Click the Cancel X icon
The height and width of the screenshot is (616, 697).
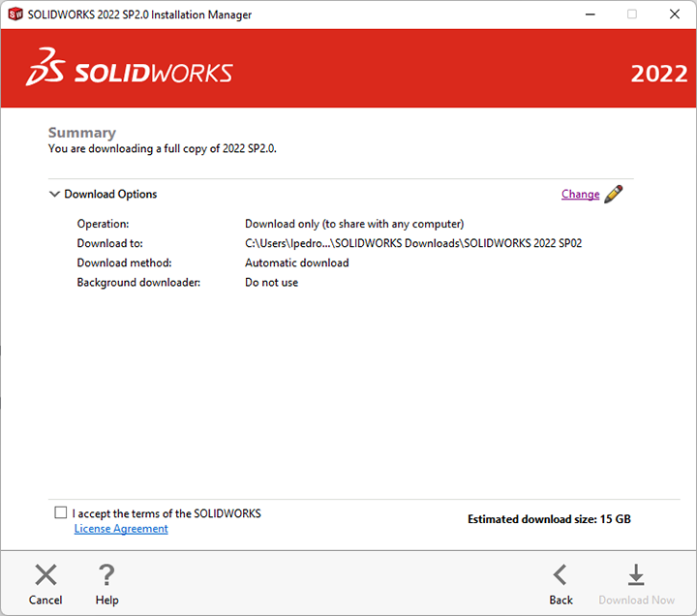point(45,574)
